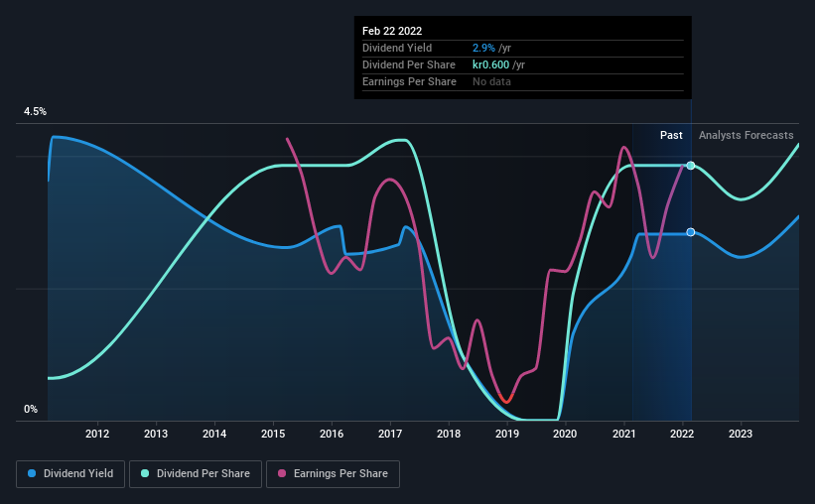Click the kr0.600 dividend per share value
Viewport: 815px width, 504px height.
click(490, 64)
